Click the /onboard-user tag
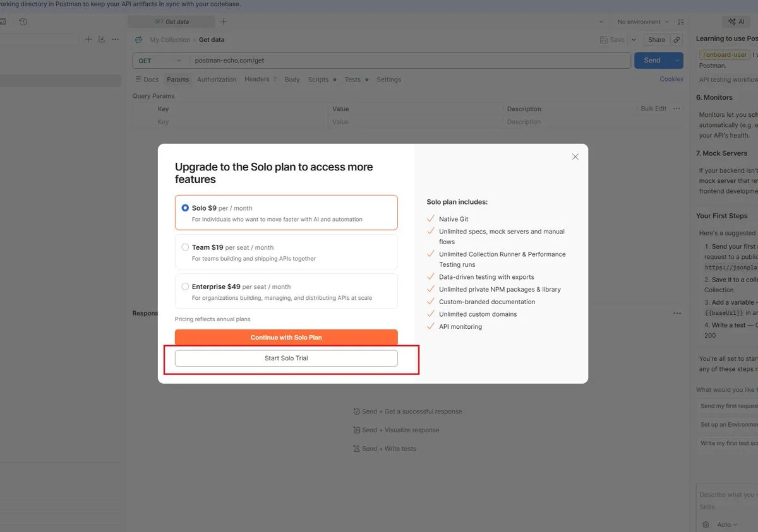The height and width of the screenshot is (532, 758). click(x=725, y=55)
